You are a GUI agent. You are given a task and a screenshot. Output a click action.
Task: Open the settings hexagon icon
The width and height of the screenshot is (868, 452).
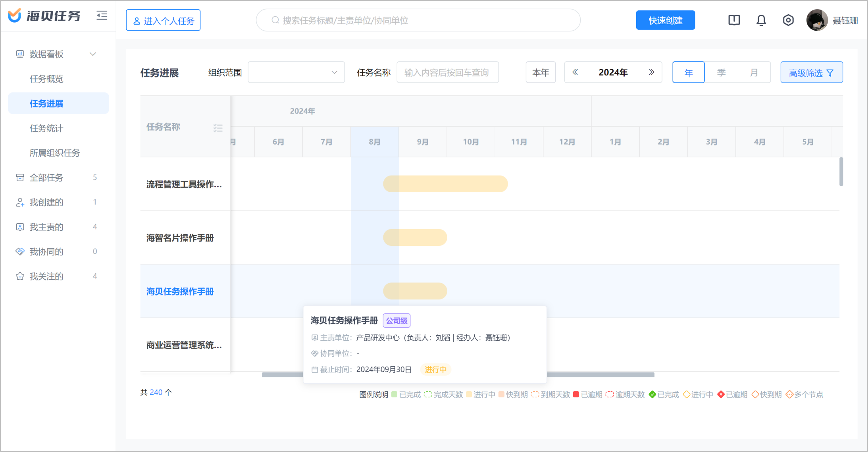(788, 20)
